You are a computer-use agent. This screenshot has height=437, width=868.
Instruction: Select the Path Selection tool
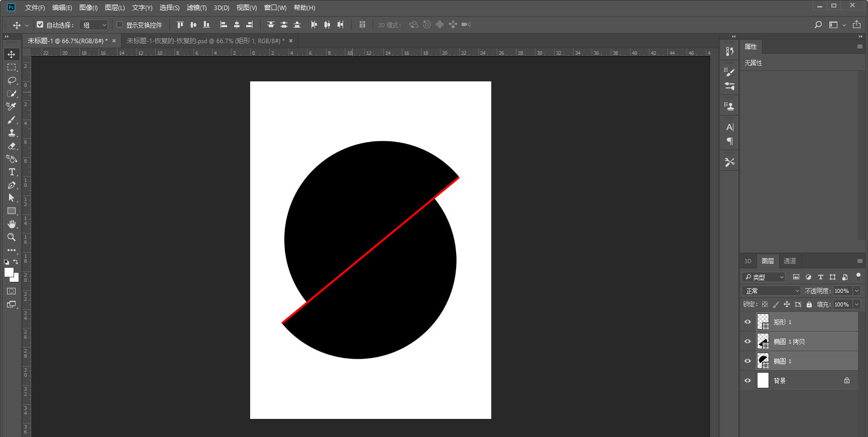[x=12, y=198]
